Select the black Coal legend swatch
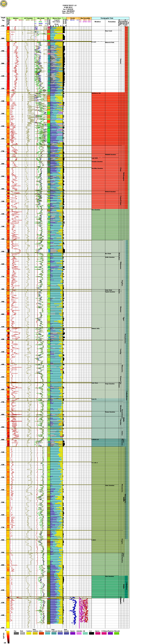This screenshot has height=644, width=148. [x=92, y=633]
